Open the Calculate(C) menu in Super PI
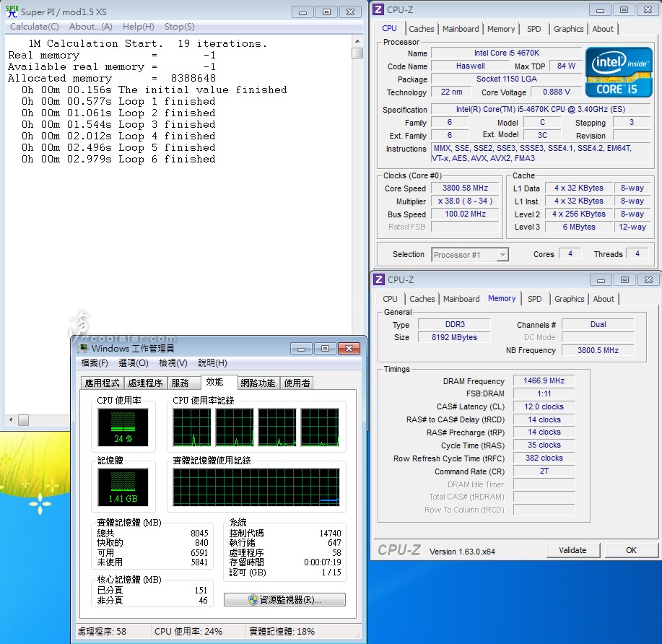 click(x=35, y=27)
